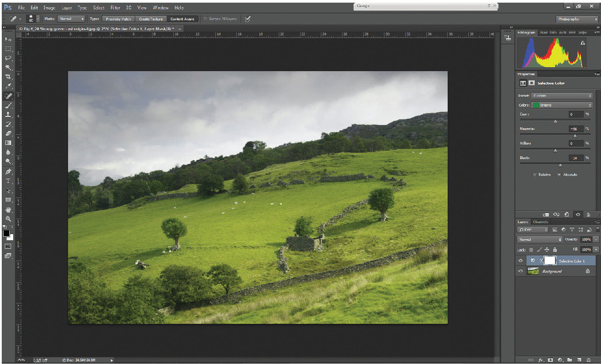Select the Crop tool

point(8,76)
